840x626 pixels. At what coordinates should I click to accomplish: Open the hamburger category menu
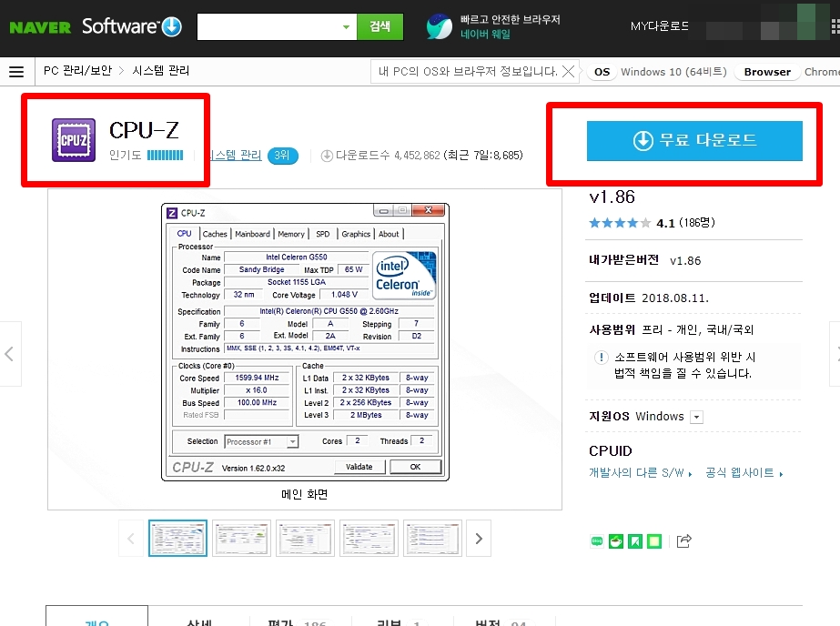click(x=16, y=71)
